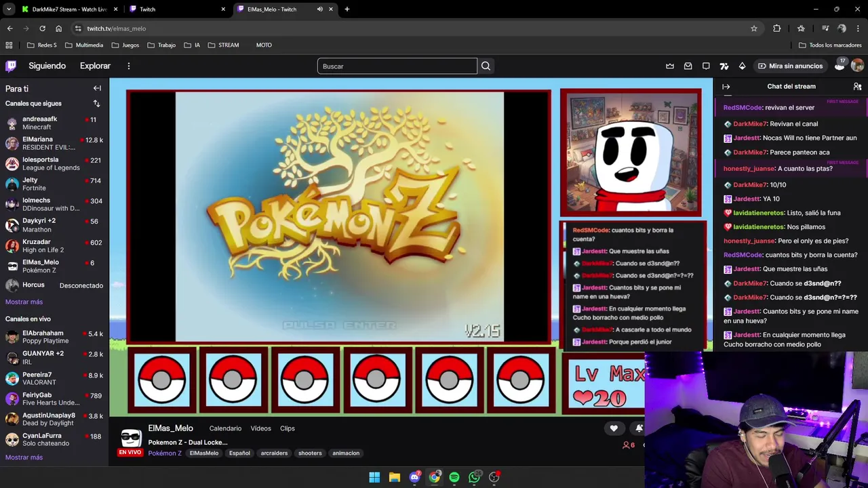Click the Pokémon Z category link

click(165, 453)
